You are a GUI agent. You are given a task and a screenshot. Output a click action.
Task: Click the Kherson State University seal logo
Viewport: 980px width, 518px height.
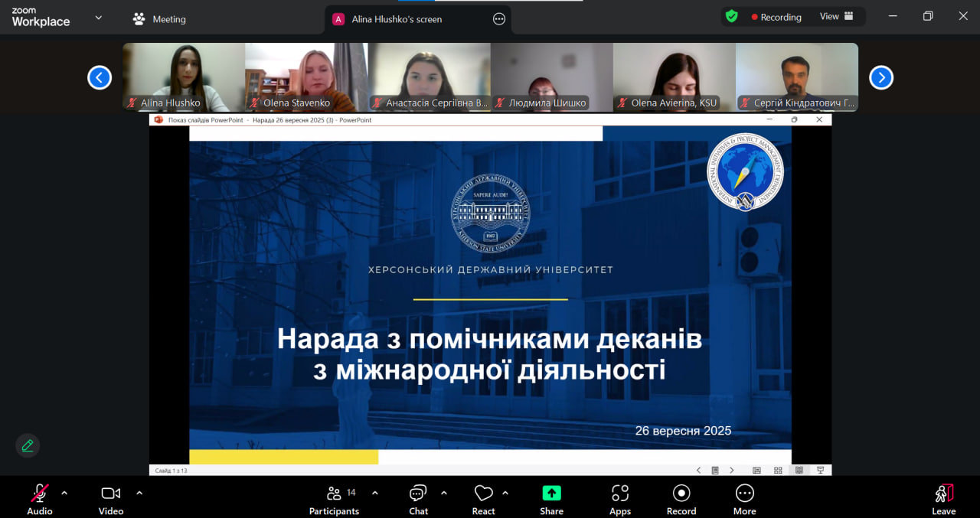coord(490,213)
